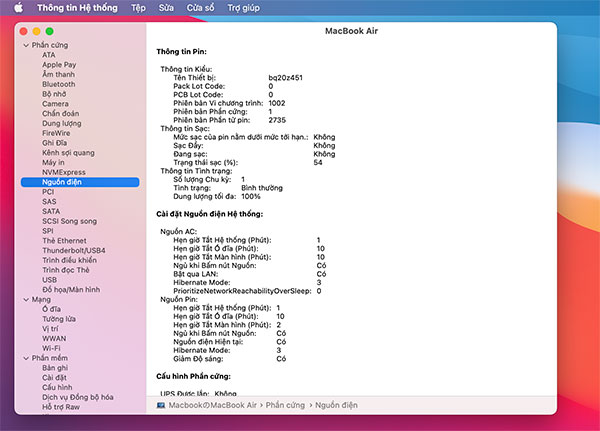Select Cài đặt in sidebar
Image resolution: width=600 pixels, height=431 pixels.
coord(54,378)
